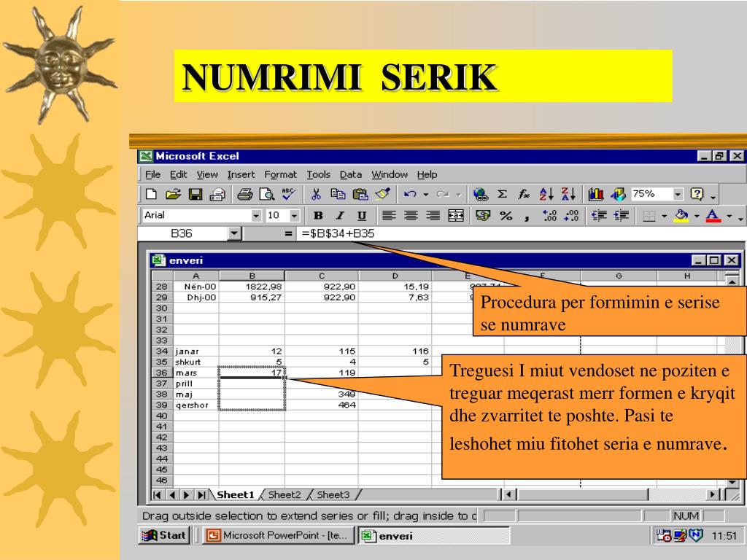This screenshot has width=747, height=560.
Task: Expand the font size 10 dropdown
Action: pyautogui.click(x=295, y=216)
